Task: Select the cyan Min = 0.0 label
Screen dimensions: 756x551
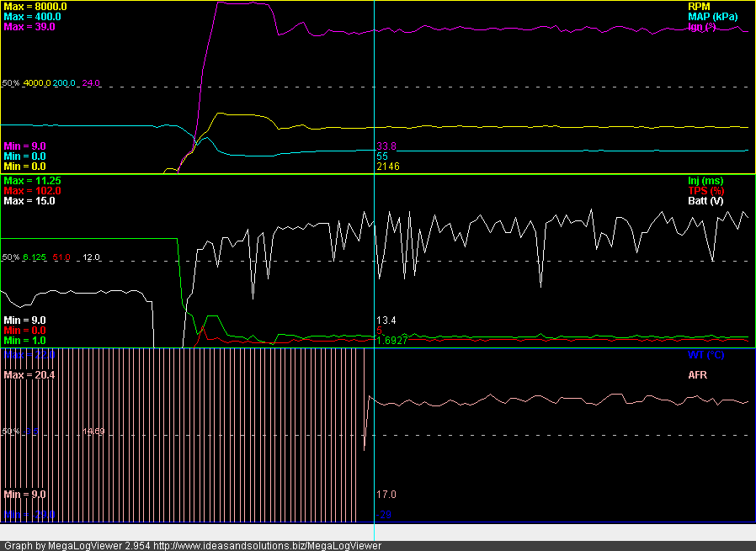Action: click(25, 156)
